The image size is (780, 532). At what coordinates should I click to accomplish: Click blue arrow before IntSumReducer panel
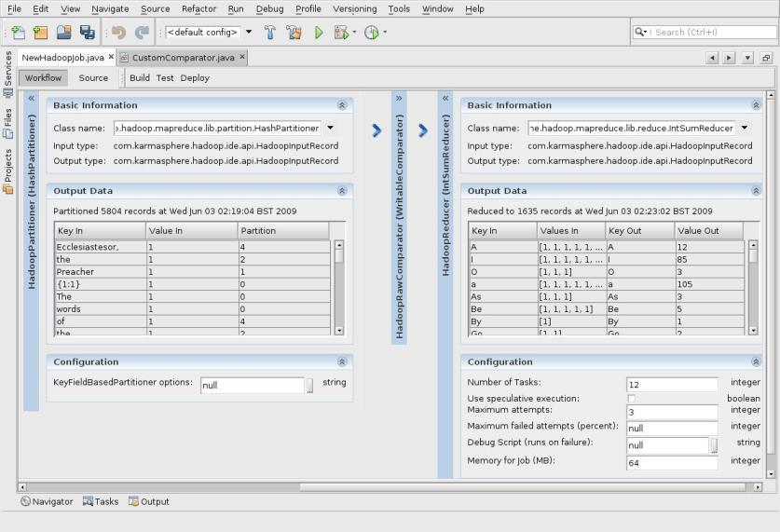(x=423, y=130)
